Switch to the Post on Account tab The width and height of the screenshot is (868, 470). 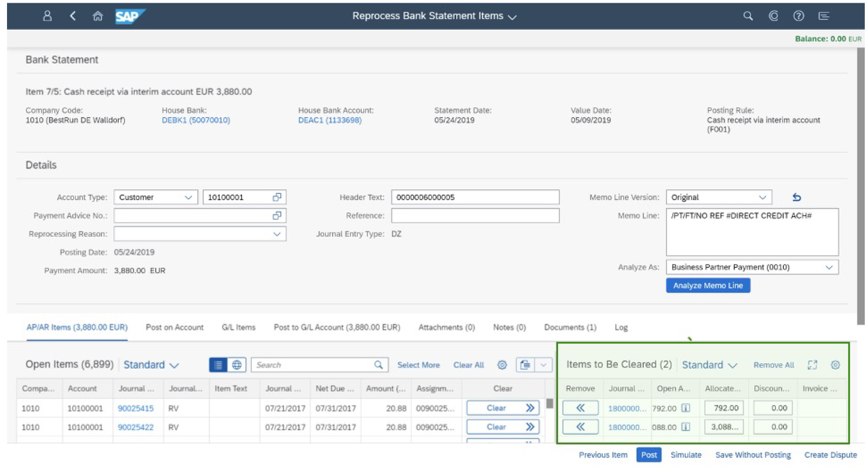175,327
